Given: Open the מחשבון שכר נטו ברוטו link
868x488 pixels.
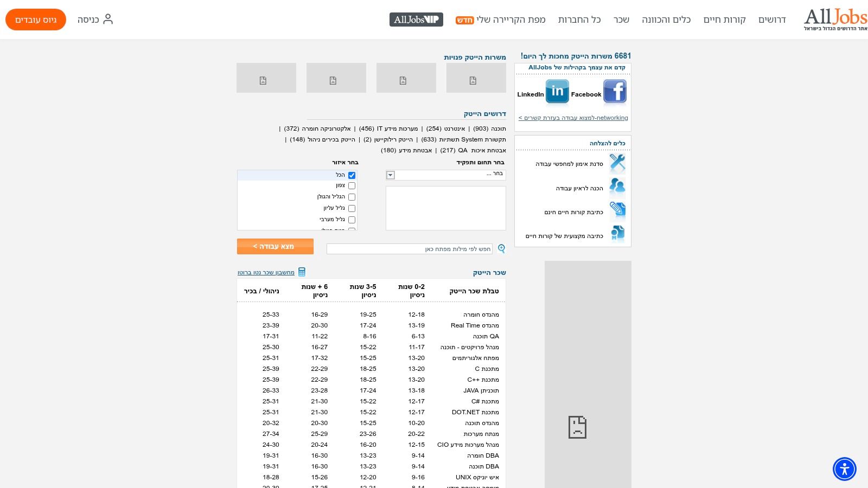Looking at the screenshot, I should point(266,272).
